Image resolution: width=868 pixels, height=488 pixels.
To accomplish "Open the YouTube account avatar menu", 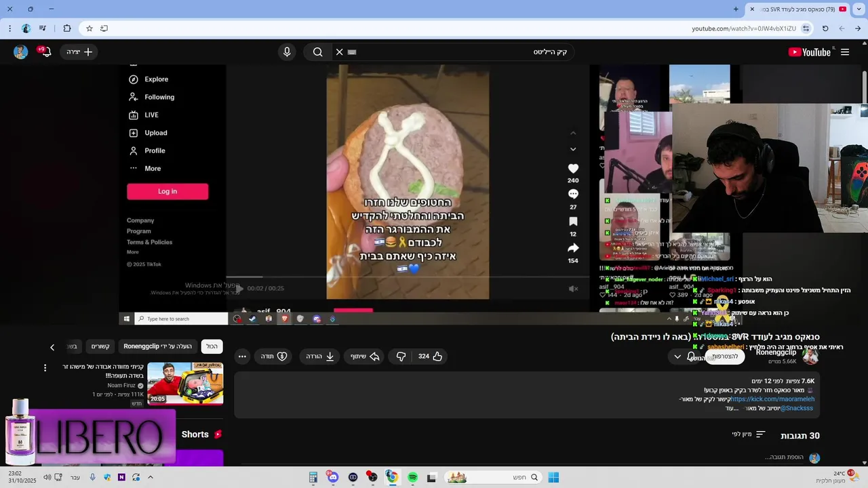I will click(x=20, y=52).
